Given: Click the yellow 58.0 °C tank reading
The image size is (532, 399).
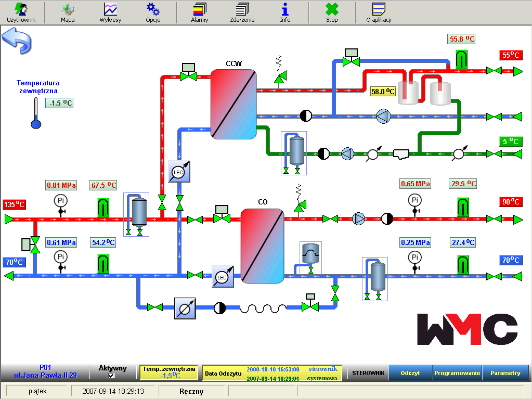Looking at the screenshot, I should pyautogui.click(x=383, y=92).
